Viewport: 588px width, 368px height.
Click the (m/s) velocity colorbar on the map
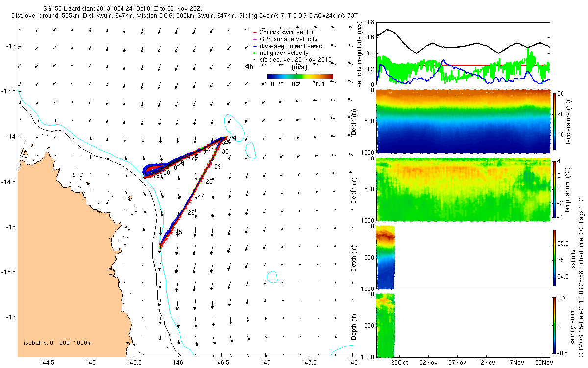point(300,76)
